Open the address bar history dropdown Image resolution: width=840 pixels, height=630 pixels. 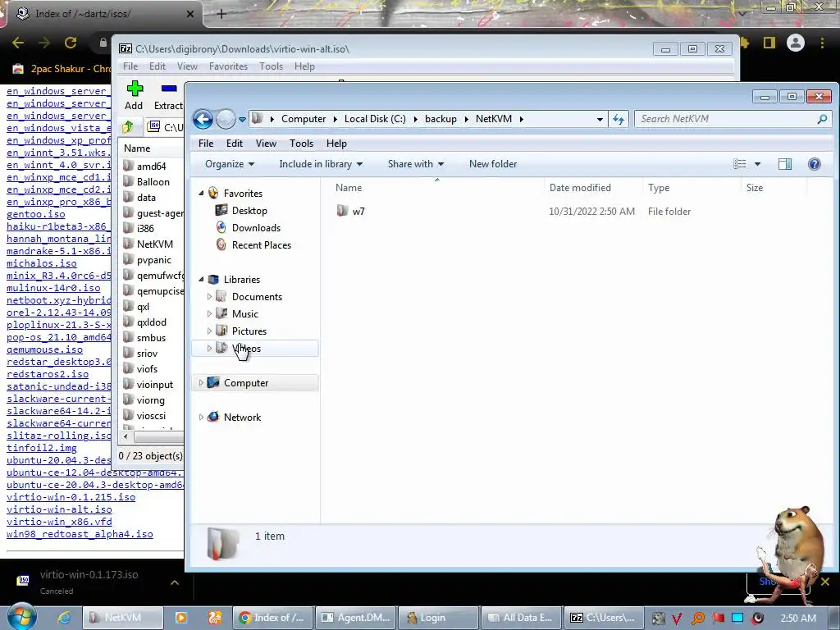(x=600, y=120)
